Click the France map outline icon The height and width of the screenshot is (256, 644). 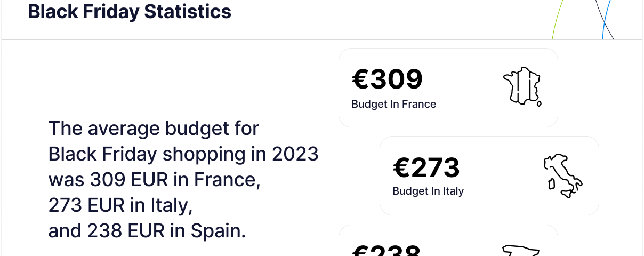[522, 87]
